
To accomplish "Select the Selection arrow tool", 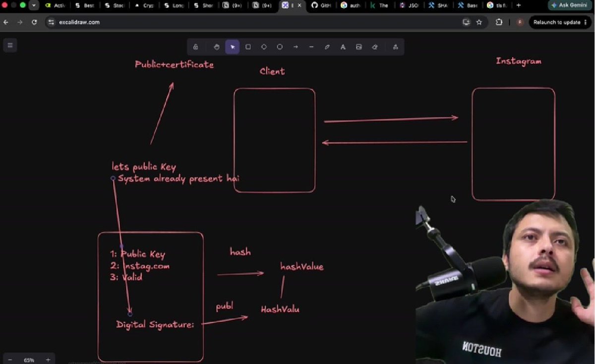I will point(232,47).
